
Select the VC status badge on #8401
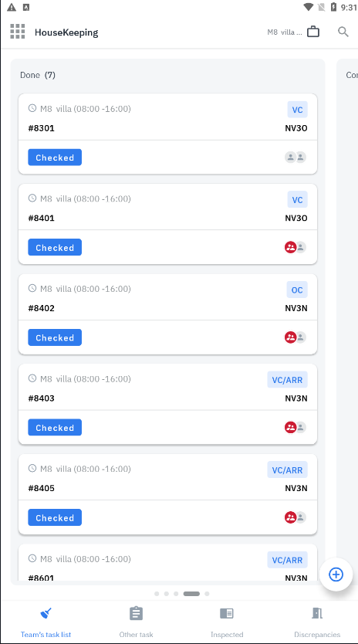[297, 199]
